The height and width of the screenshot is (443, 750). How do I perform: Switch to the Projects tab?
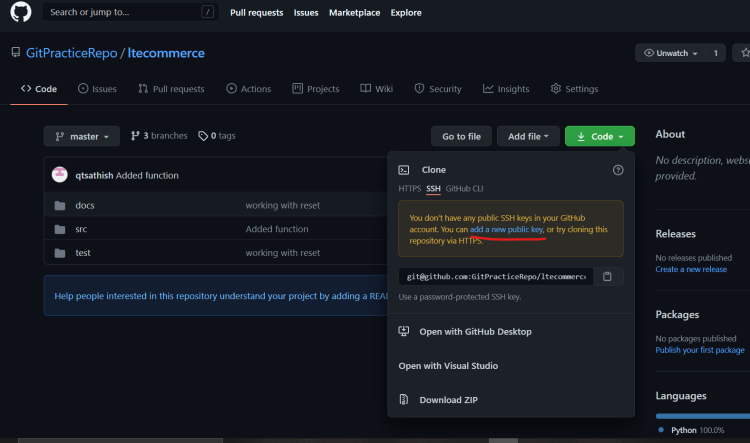point(316,89)
